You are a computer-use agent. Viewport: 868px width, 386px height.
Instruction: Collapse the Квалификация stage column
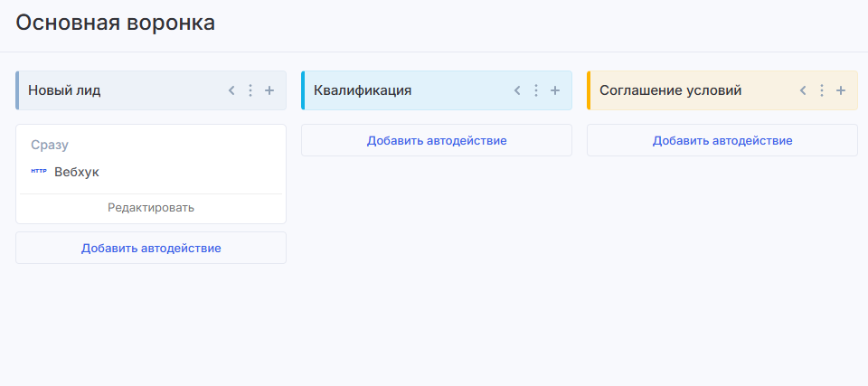pos(517,90)
